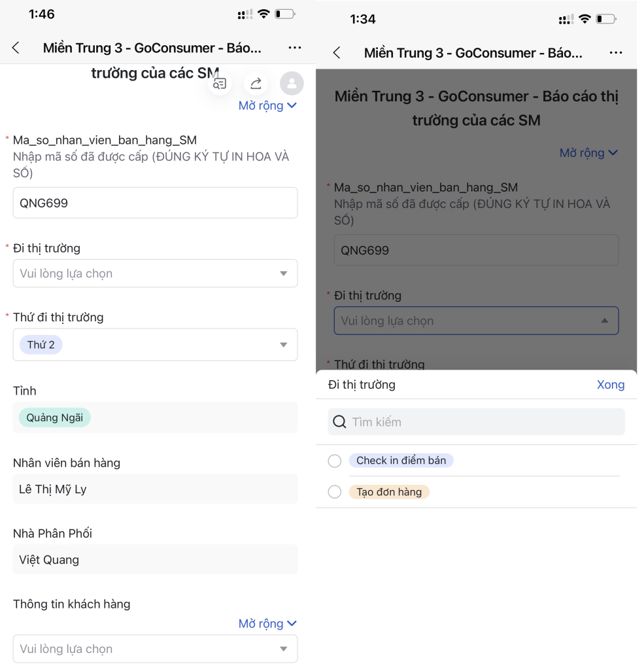Tap the comment search icon
Image resolution: width=644 pixels, height=670 pixels.
220,84
